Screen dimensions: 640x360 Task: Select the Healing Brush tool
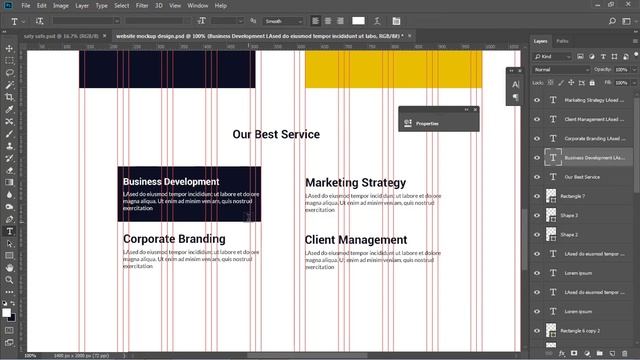coord(9,122)
